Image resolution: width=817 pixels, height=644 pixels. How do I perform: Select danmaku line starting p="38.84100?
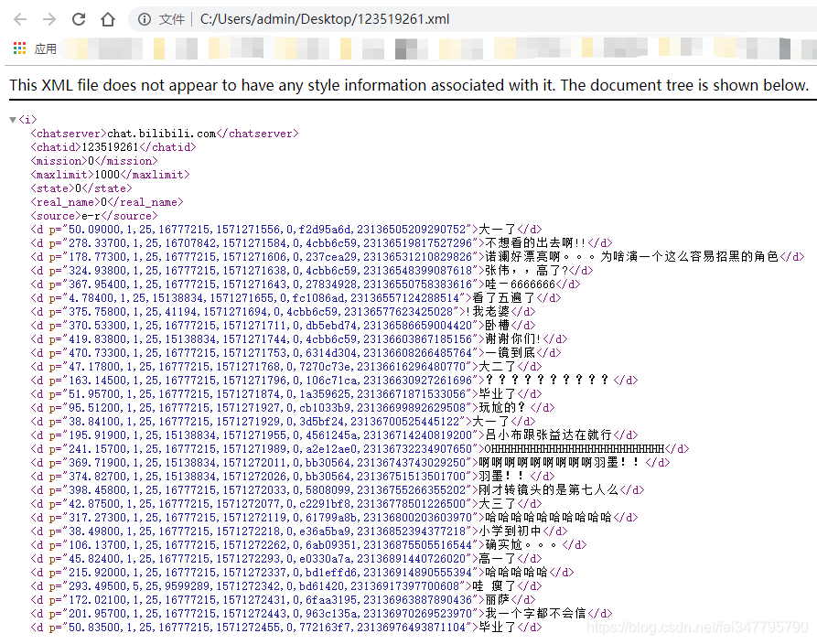click(283, 421)
